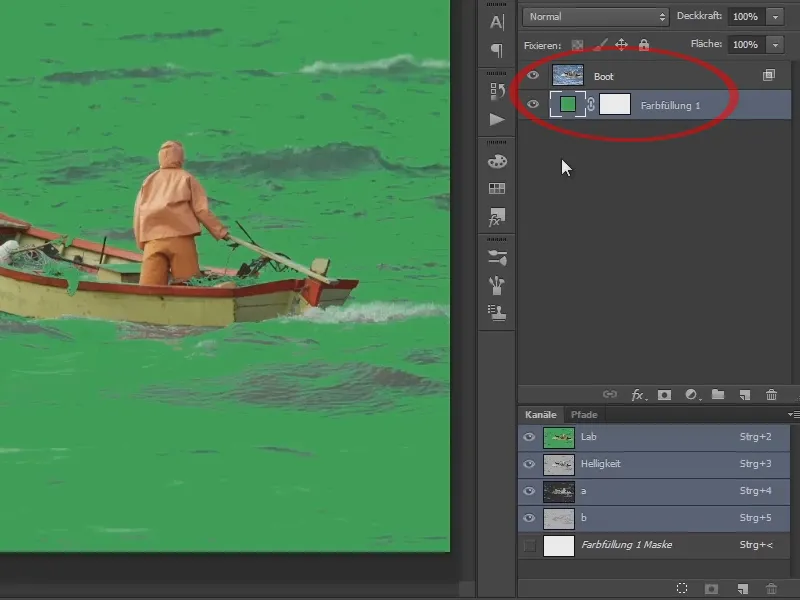This screenshot has height=600, width=800.
Task: Open the Paragraph panel icon
Action: point(496,50)
